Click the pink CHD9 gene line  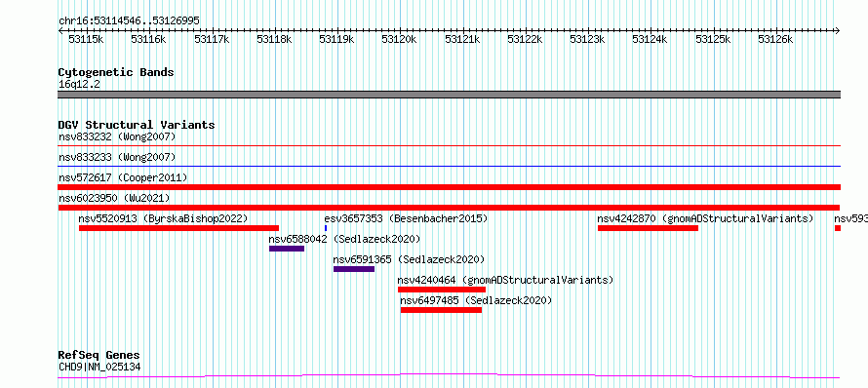pyautogui.click(x=450, y=376)
